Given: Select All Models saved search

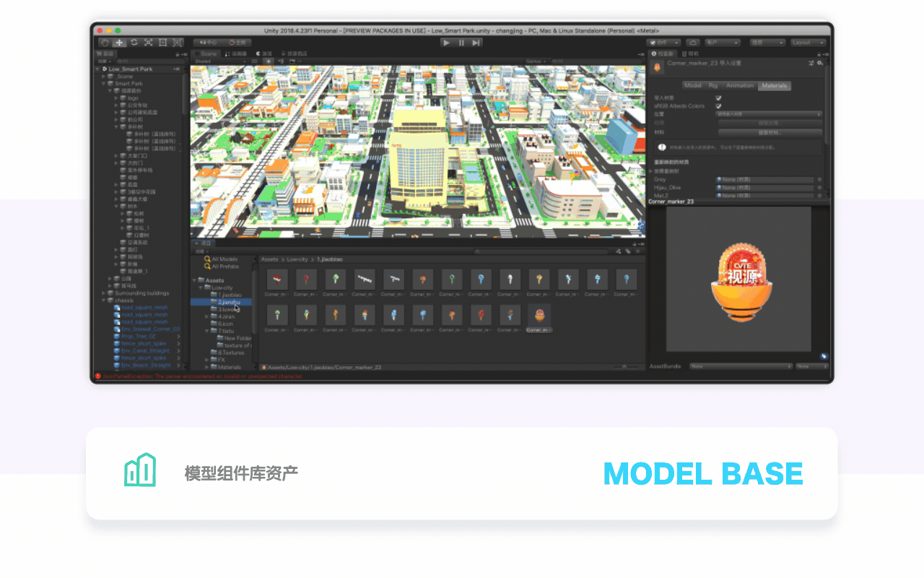Looking at the screenshot, I should coord(221,259).
